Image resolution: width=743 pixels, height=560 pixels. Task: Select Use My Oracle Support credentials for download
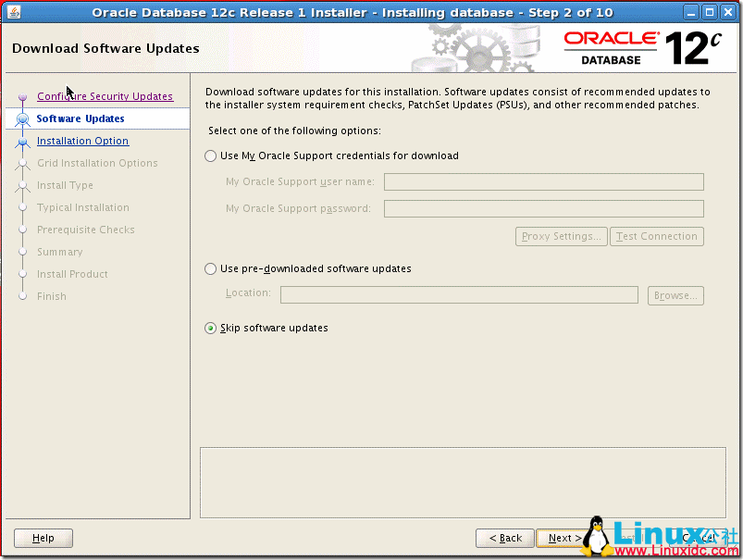(x=210, y=156)
